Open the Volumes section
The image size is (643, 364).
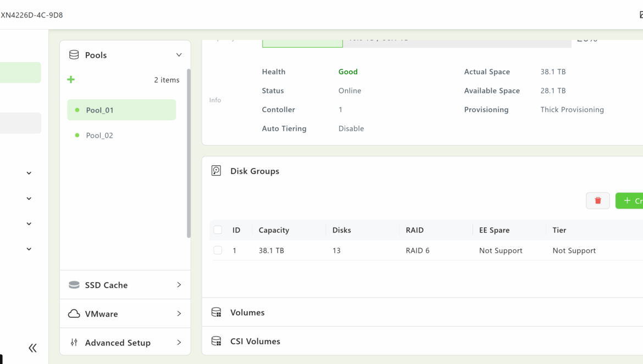point(247,312)
